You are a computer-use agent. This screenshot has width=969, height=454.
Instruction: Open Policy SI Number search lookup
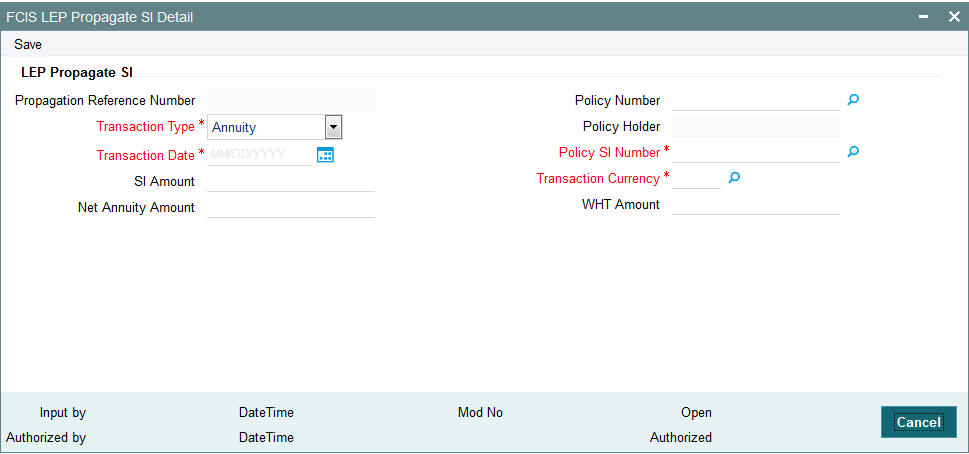(853, 151)
